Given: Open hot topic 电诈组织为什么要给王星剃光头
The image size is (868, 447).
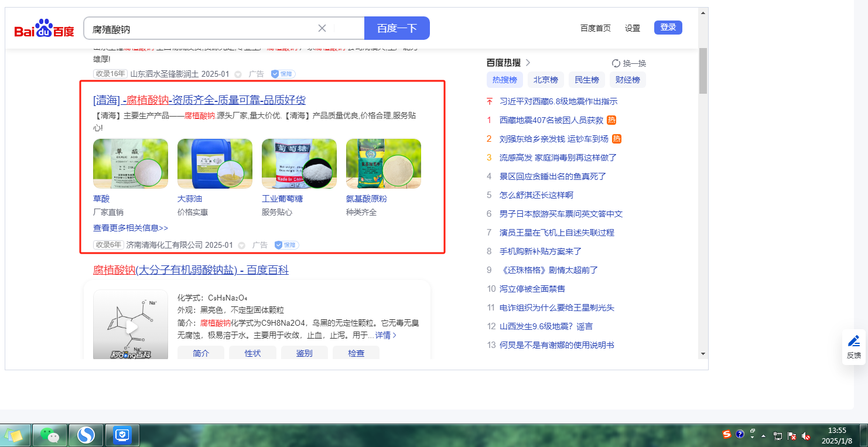Looking at the screenshot, I should pyautogui.click(x=557, y=308).
